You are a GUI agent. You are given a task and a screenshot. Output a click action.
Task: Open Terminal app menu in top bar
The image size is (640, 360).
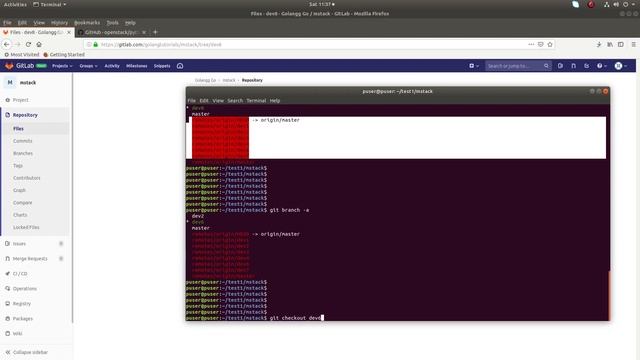(x=49, y=4)
